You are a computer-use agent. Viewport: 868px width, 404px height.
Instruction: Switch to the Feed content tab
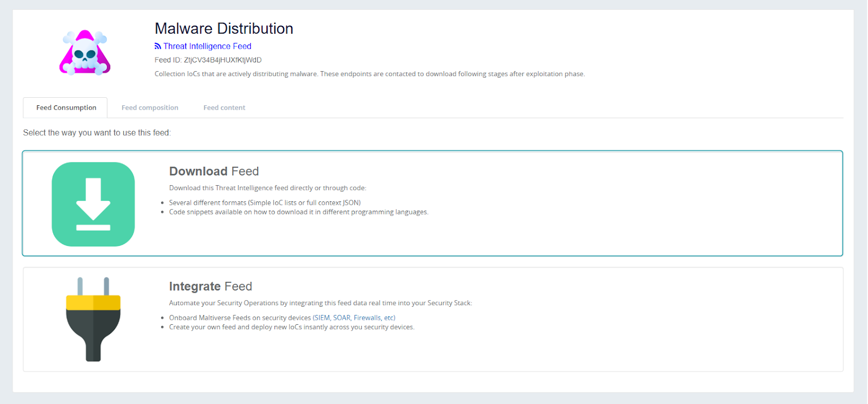click(x=224, y=108)
